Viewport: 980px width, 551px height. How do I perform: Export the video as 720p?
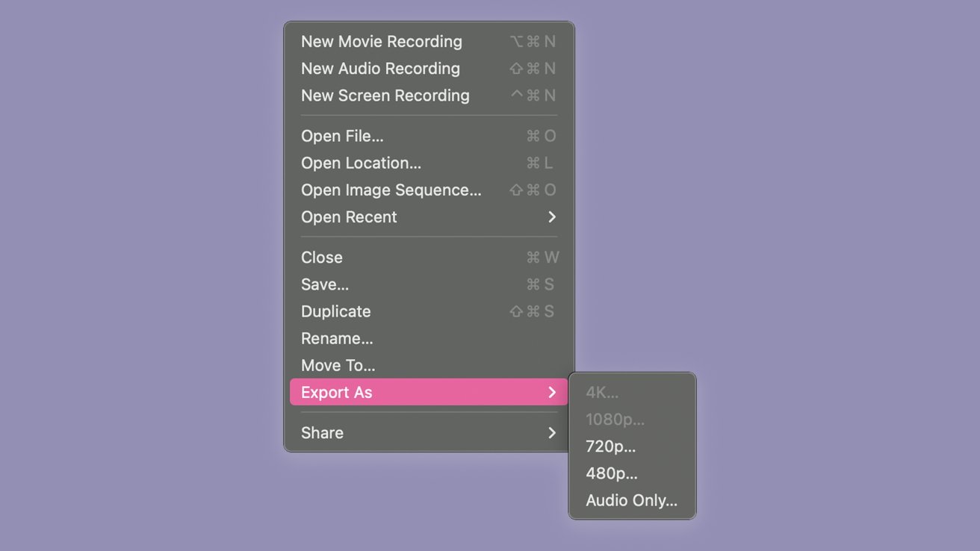pyautogui.click(x=611, y=446)
